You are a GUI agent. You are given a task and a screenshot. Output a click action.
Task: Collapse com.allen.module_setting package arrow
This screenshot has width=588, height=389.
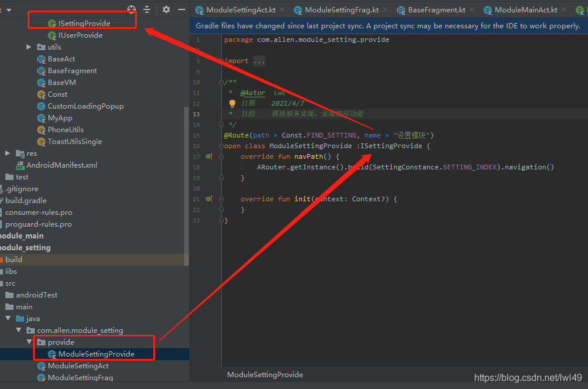(18, 330)
